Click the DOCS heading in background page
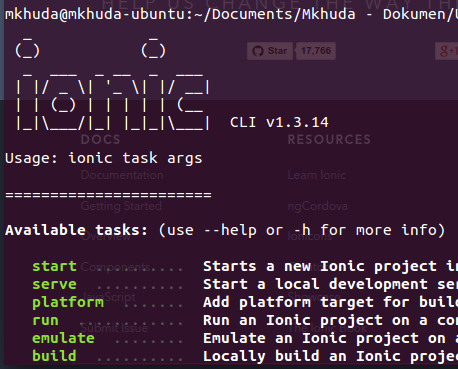Screen dimensions: 458x369 (100, 139)
